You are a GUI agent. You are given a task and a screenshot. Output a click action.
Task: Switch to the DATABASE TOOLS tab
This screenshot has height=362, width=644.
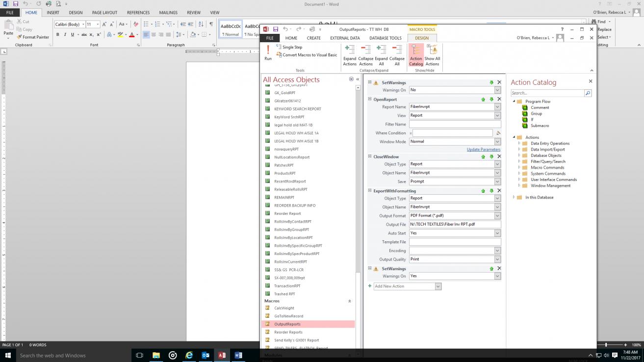tap(385, 38)
